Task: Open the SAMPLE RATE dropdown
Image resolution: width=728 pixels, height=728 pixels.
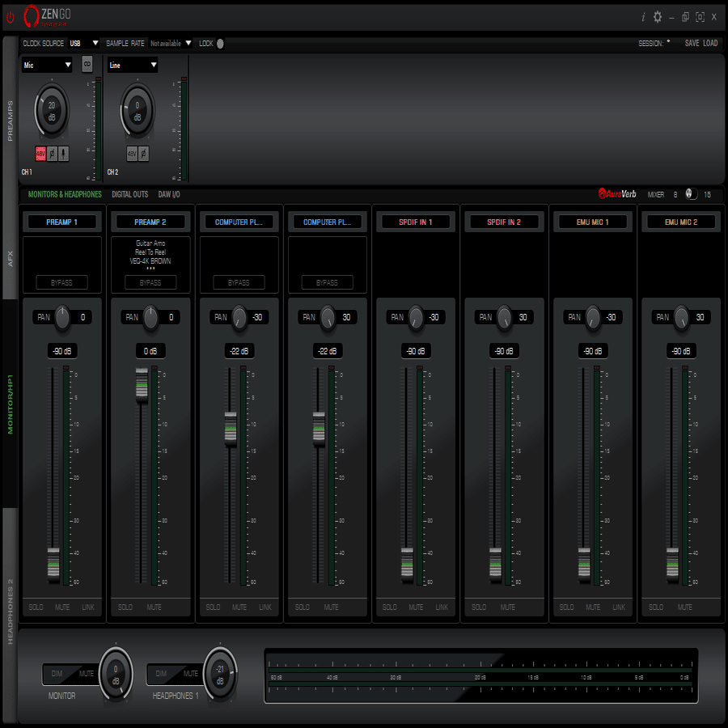Action: (x=172, y=43)
